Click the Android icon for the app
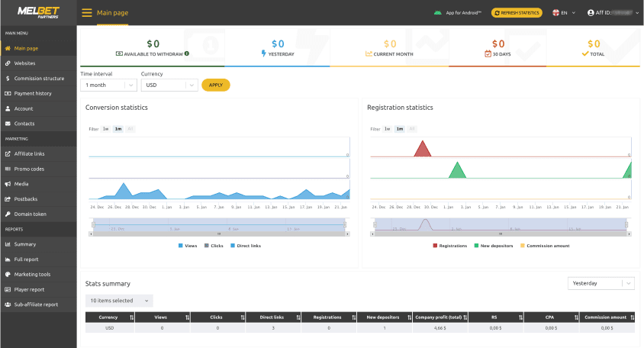 point(437,13)
